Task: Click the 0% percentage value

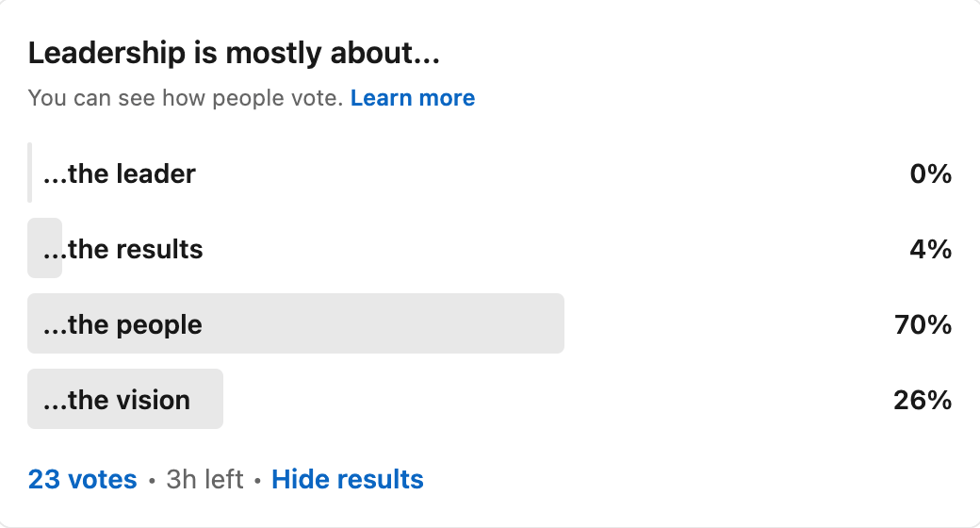Action: 931,173
